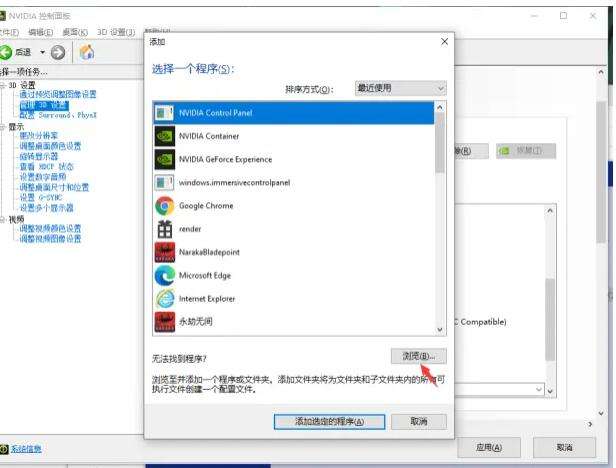616x468 pixels.
Task: Click 添加选定的程序(A) button
Action: click(x=329, y=422)
